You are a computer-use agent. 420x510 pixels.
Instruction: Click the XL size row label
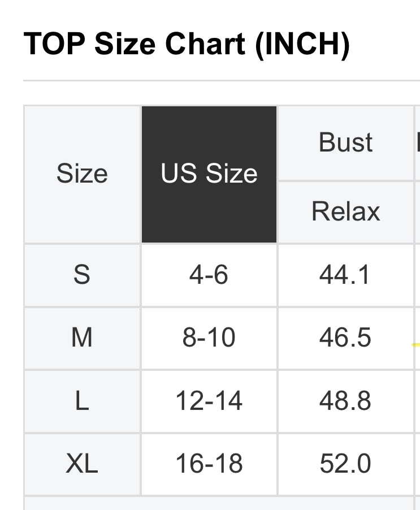click(82, 464)
